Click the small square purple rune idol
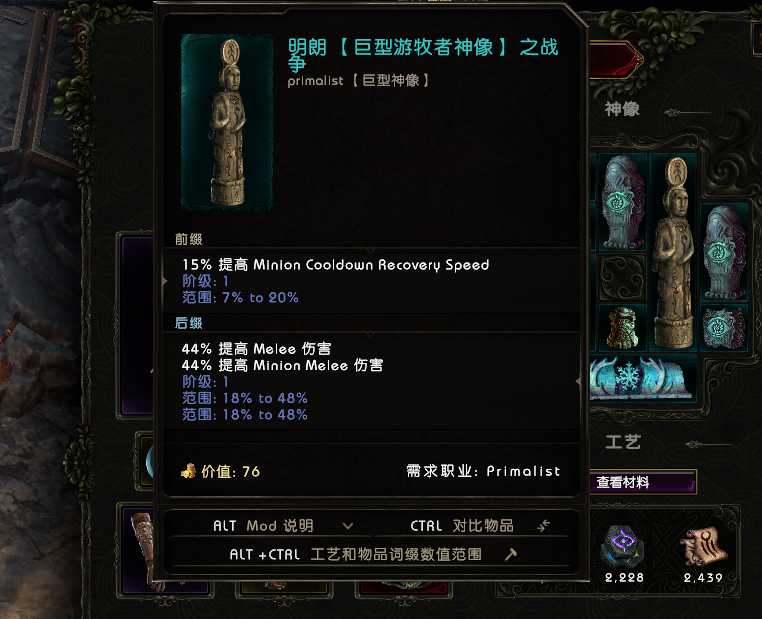This screenshot has width=762, height=619. 723,328
